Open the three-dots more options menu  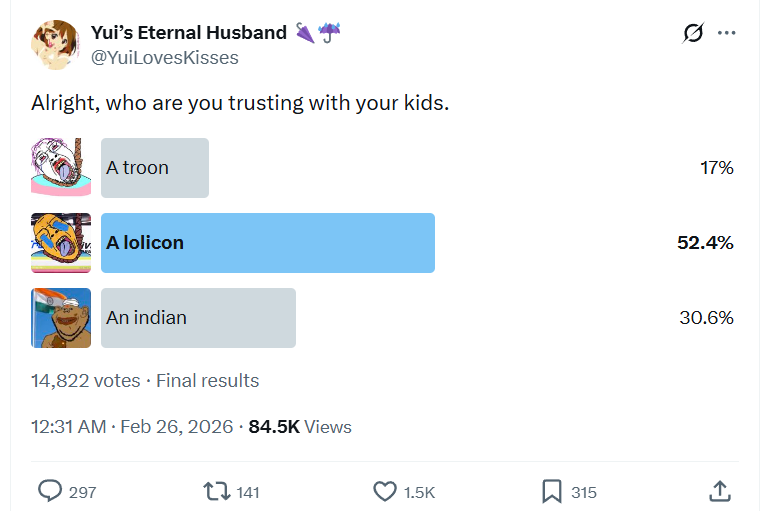(x=727, y=33)
